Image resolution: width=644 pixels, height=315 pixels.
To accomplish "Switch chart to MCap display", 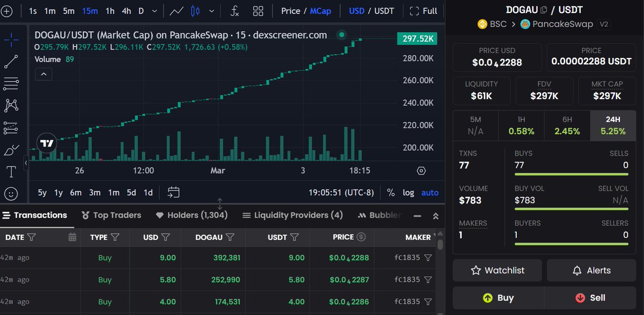I will pos(320,11).
